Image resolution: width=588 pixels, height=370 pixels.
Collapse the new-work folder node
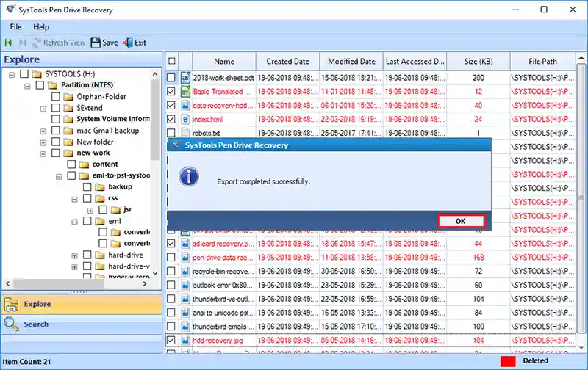tap(43, 154)
